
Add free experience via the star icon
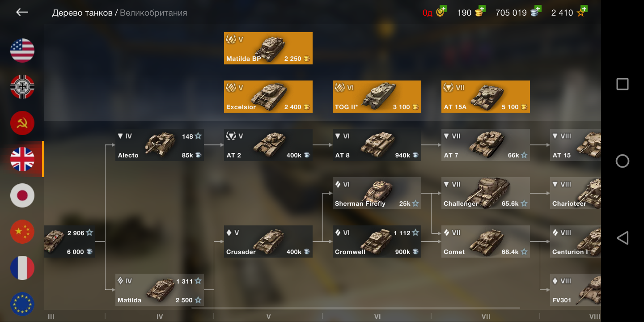[581, 12]
